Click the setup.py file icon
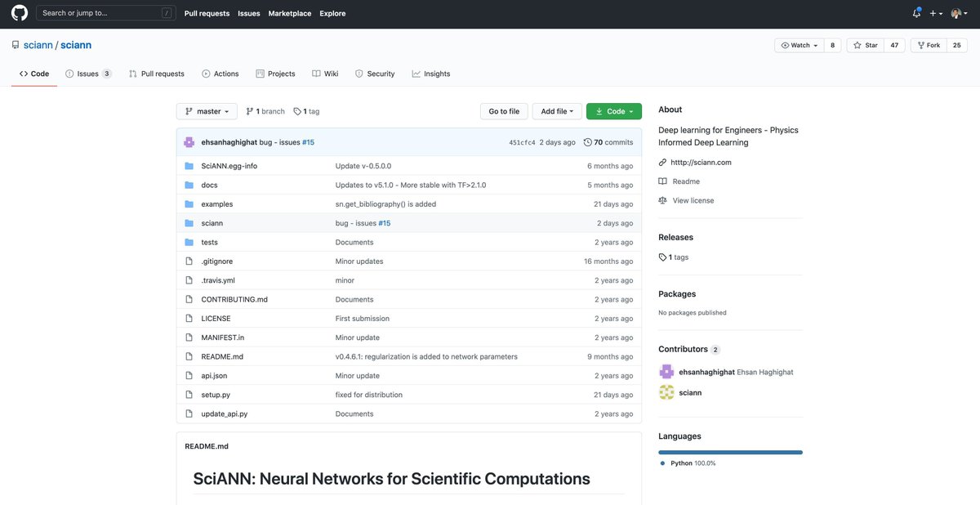Viewport: 980px width, 505px height. pos(189,395)
